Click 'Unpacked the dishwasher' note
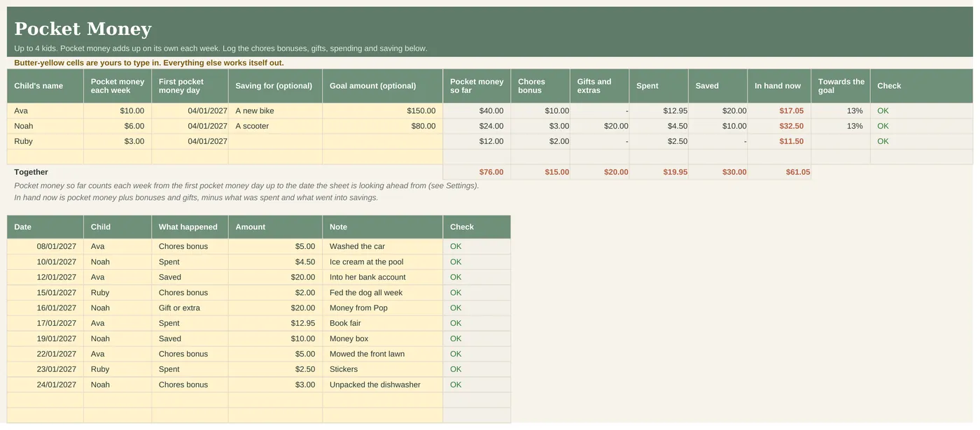Viewport: 980px width, 430px height. tap(382, 385)
